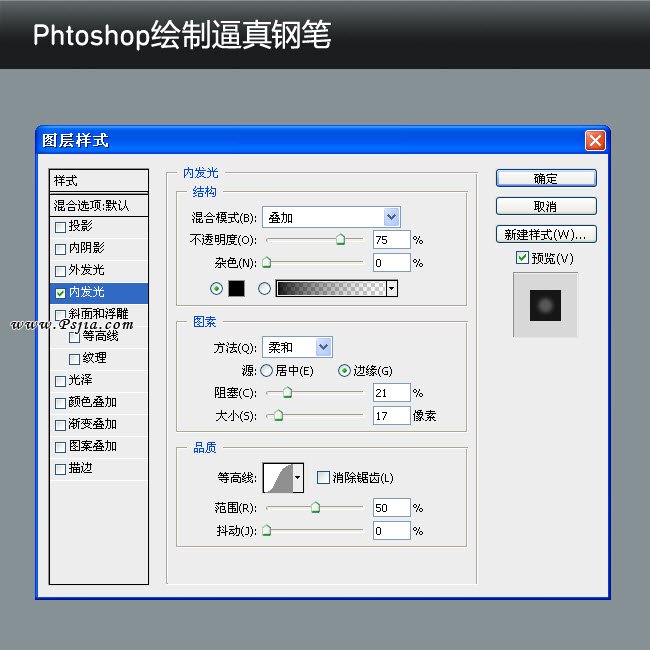Click the 新建样式(W)... button
The image size is (650, 650).
pyautogui.click(x=546, y=234)
